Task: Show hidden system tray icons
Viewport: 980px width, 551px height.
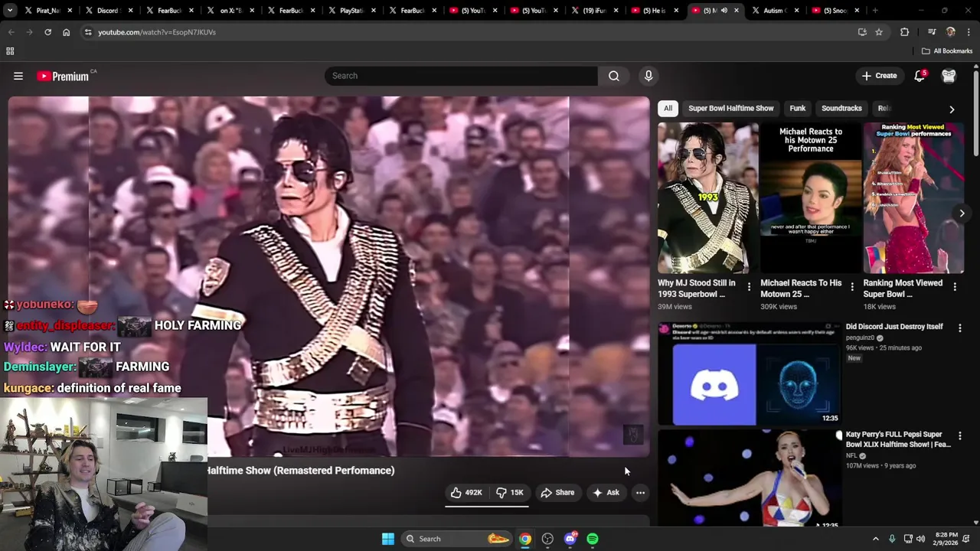Action: [x=876, y=539]
